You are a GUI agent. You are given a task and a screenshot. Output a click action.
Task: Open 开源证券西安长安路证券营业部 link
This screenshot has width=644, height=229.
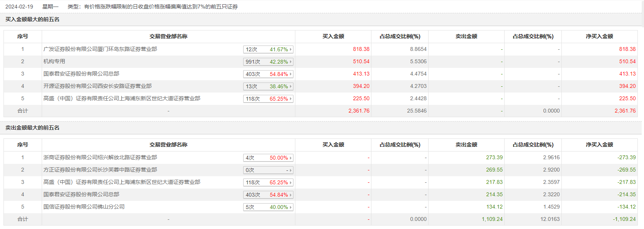(97, 86)
